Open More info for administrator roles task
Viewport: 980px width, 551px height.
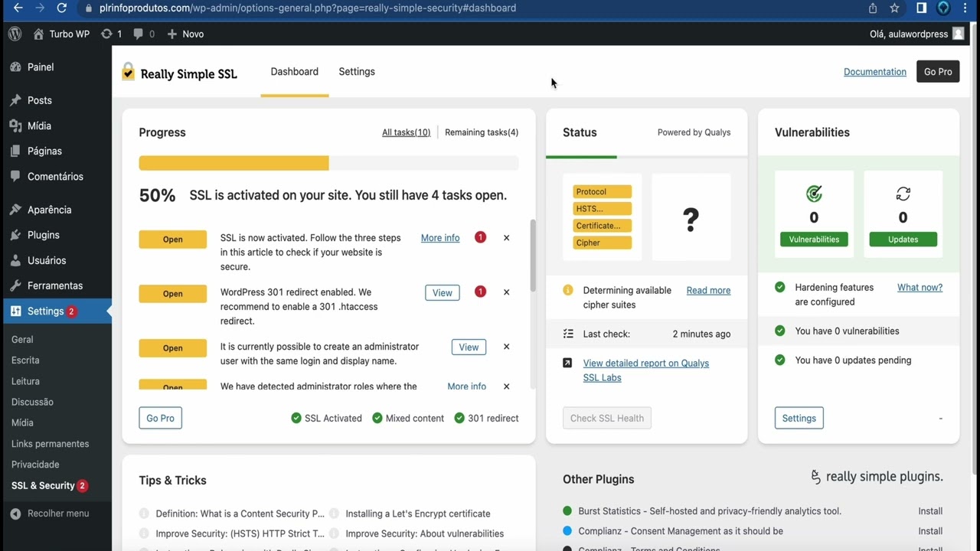pos(467,386)
